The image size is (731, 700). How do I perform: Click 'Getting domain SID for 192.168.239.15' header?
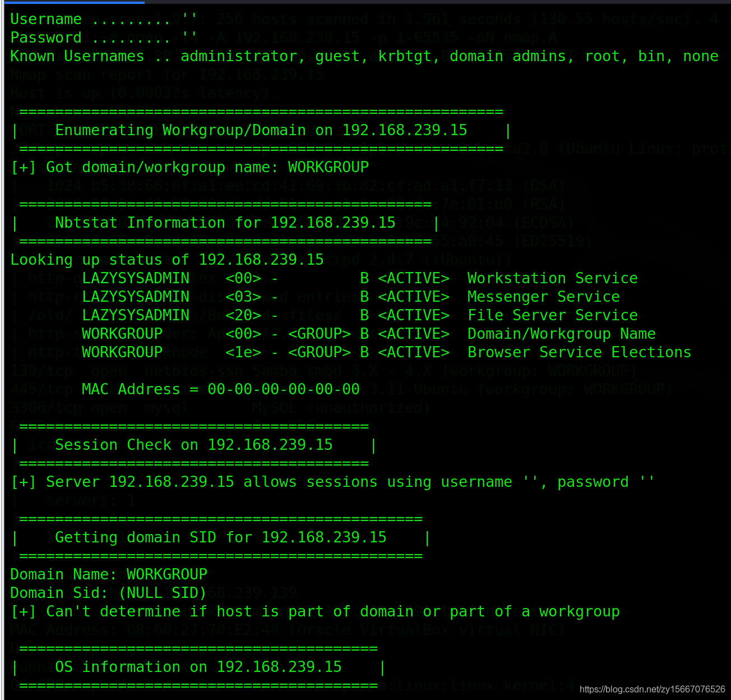pos(221,537)
